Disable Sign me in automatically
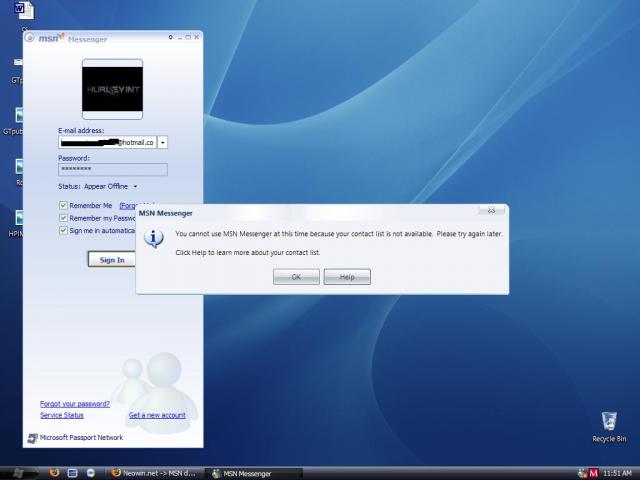640x480 pixels. point(63,230)
